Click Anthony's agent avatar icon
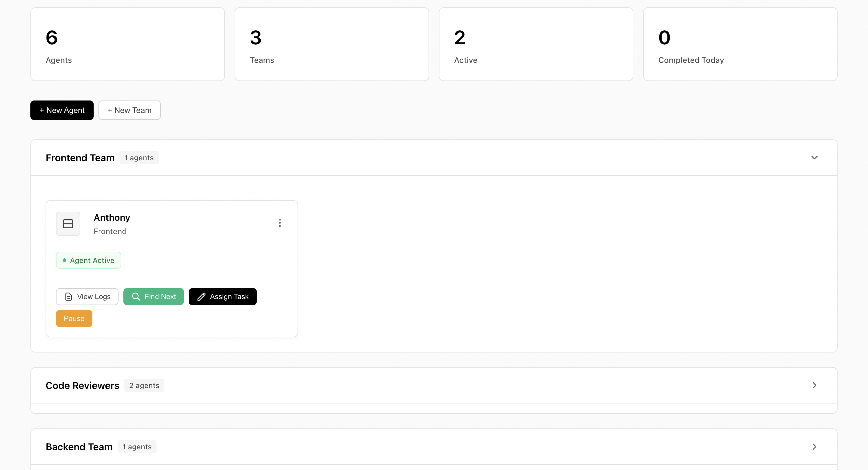868x470 pixels. pyautogui.click(x=68, y=223)
